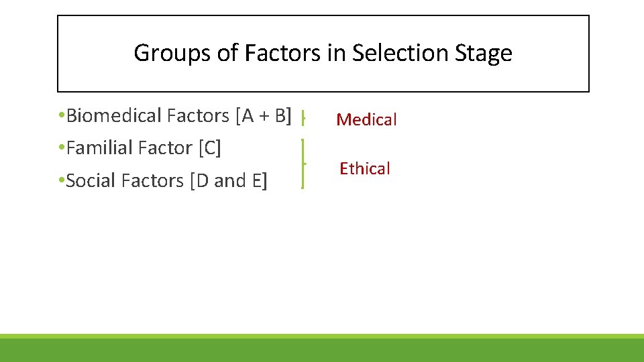Viewport: 644px width, 362px height.
Task: Select the Social Factors bullet line
Action: [x=163, y=180]
